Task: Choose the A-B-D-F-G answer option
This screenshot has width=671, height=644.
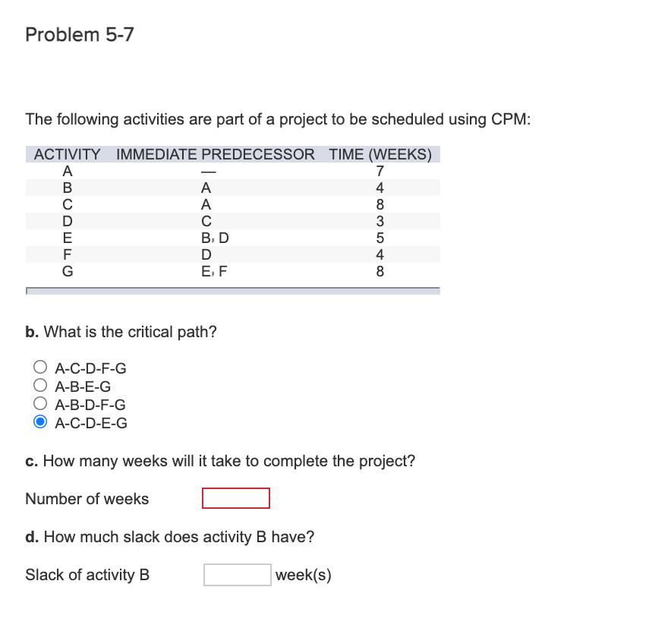Action: pos(41,403)
